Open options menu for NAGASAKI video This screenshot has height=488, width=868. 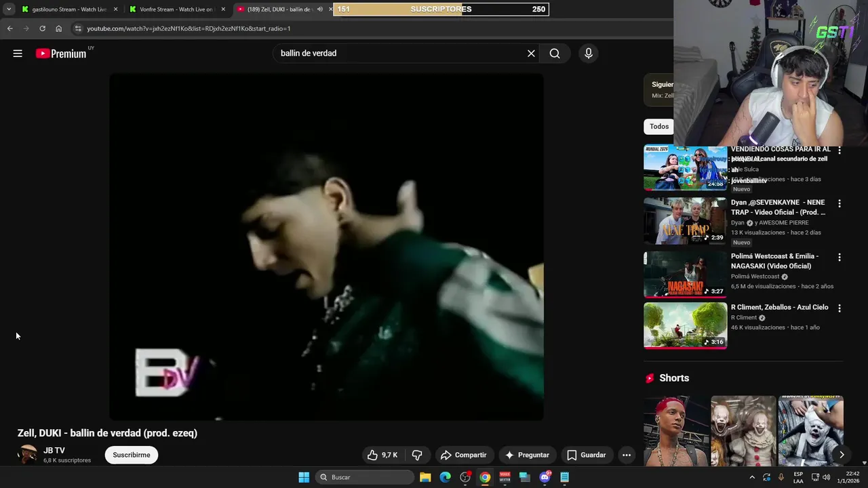[x=839, y=258]
